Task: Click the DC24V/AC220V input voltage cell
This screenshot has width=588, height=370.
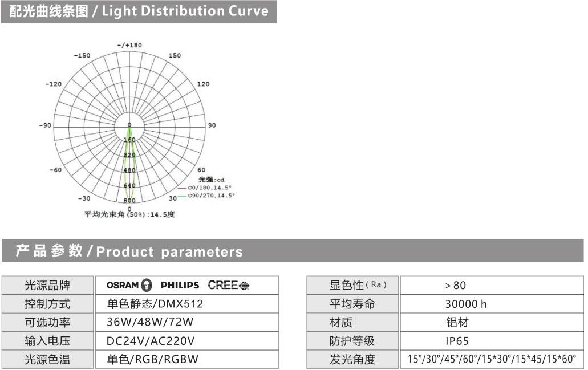Action: 151,341
